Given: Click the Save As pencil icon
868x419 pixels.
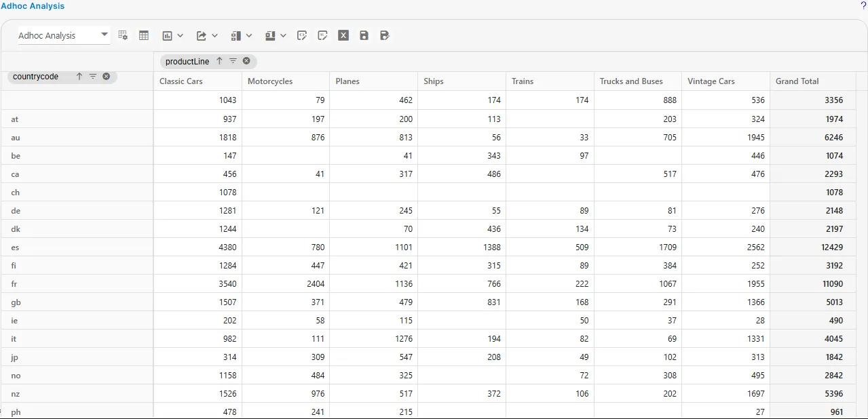Looking at the screenshot, I should coord(385,35).
